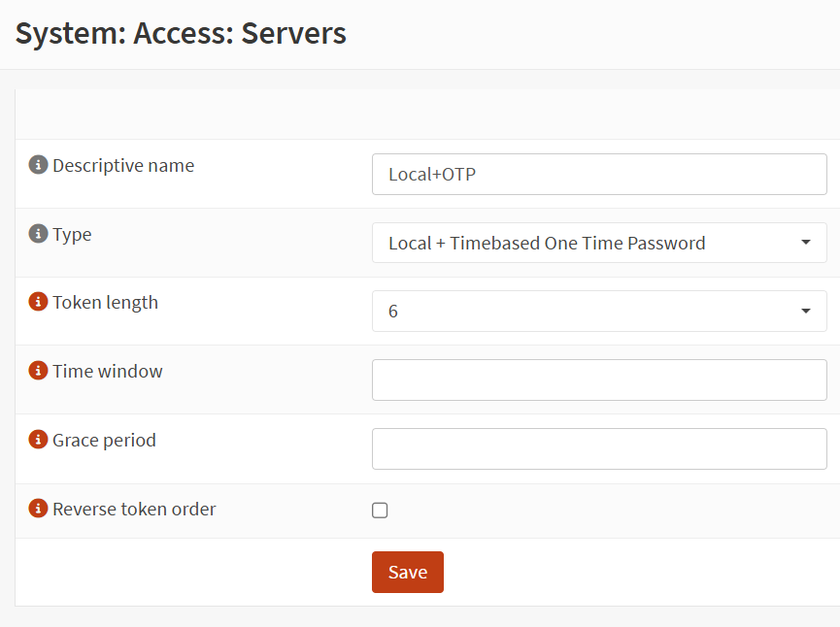This screenshot has width=840, height=627.
Task: Select the Grace period input field
Action: click(x=598, y=449)
